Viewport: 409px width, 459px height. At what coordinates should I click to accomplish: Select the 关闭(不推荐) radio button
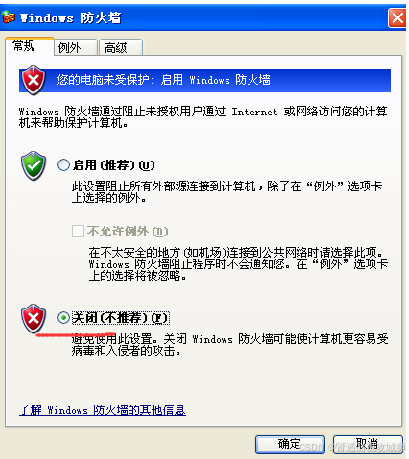(x=63, y=318)
